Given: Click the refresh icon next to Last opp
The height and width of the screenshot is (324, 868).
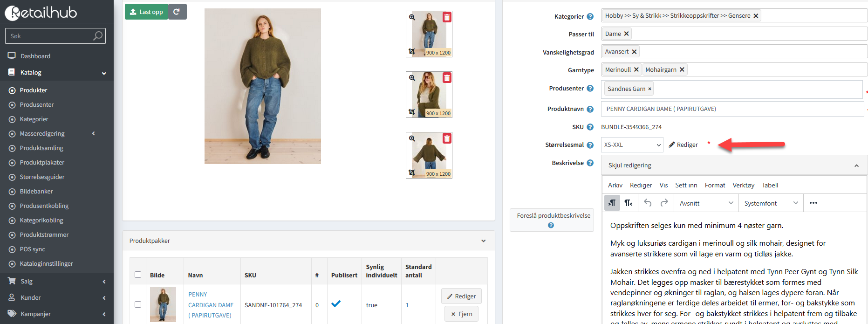Looking at the screenshot, I should [177, 12].
